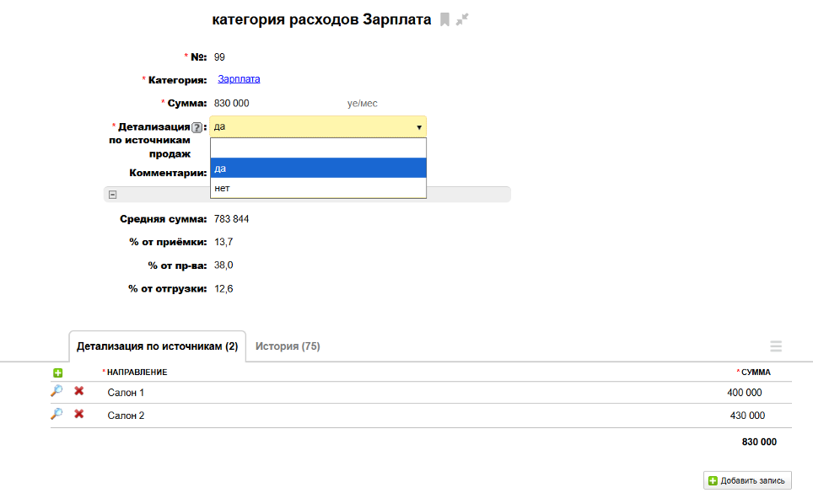Open help icon next to Детализация

(197, 127)
